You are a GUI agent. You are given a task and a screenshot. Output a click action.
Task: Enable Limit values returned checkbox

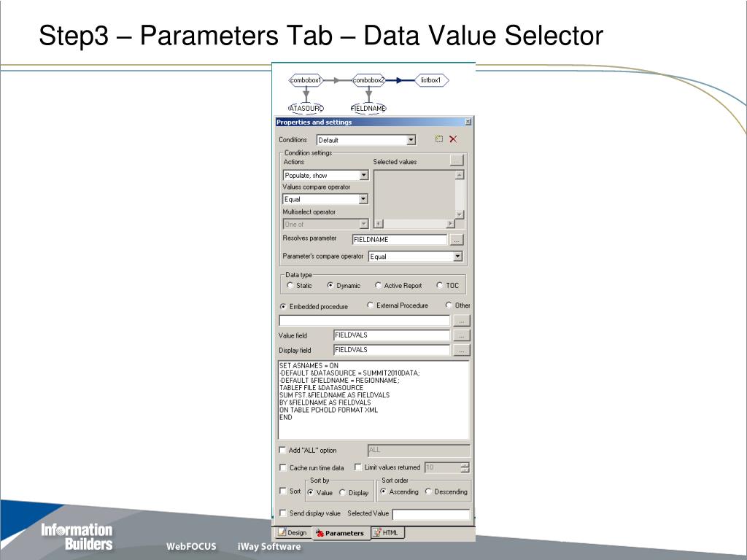tap(357, 467)
